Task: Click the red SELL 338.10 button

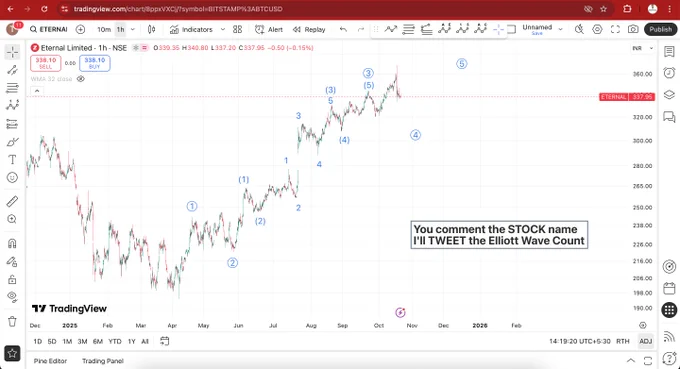Action: coord(46,63)
